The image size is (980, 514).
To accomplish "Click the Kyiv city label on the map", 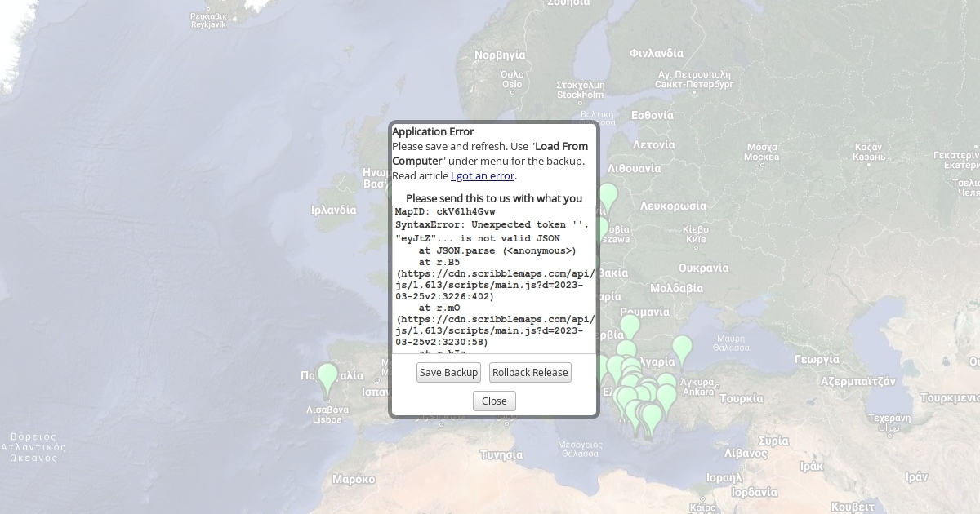I will pos(696,235).
